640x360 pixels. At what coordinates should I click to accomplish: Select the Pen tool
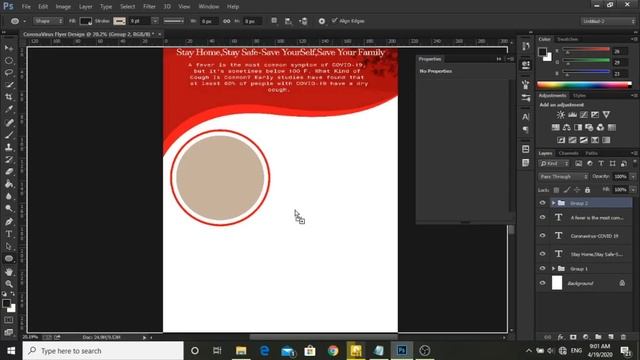point(9,222)
